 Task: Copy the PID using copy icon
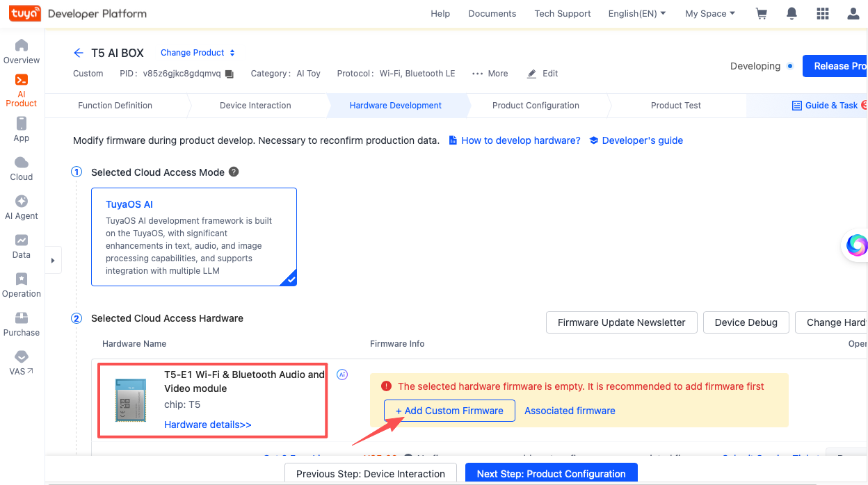(230, 74)
